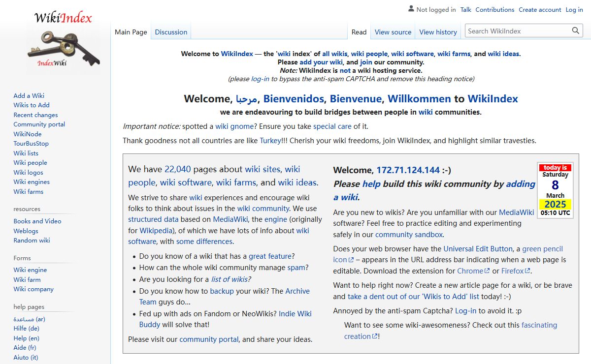Viewport: 591px width, 364px height.
Task: Open the Wiki engine form
Action: [30, 270]
